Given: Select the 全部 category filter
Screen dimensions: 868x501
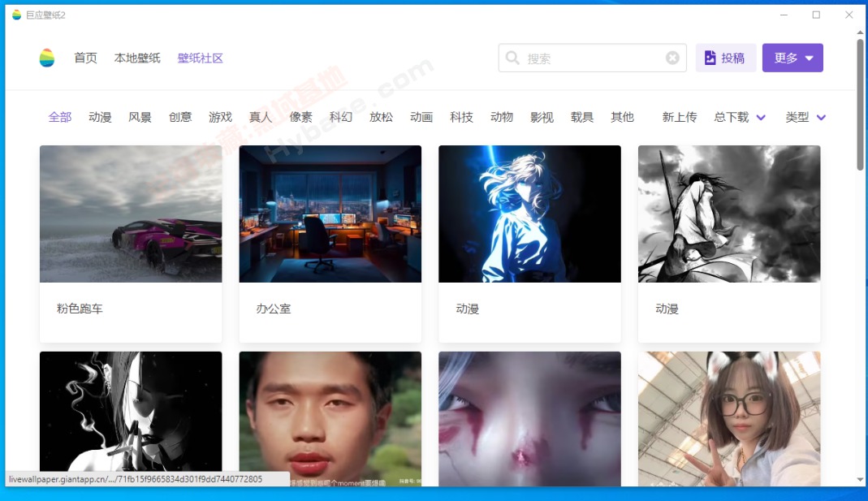Looking at the screenshot, I should click(60, 118).
